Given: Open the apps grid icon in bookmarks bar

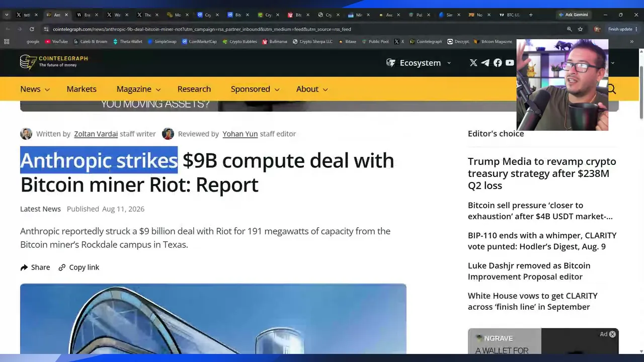Looking at the screenshot, I should coord(7,42).
